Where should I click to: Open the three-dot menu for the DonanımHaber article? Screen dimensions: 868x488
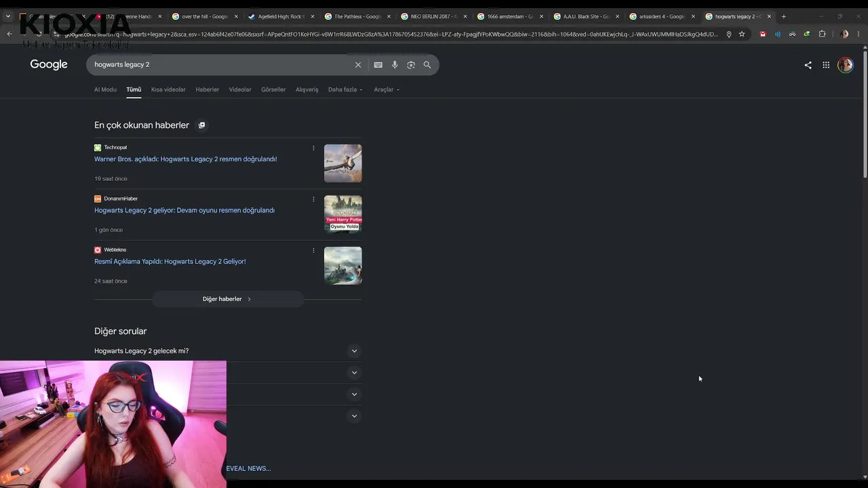point(313,199)
